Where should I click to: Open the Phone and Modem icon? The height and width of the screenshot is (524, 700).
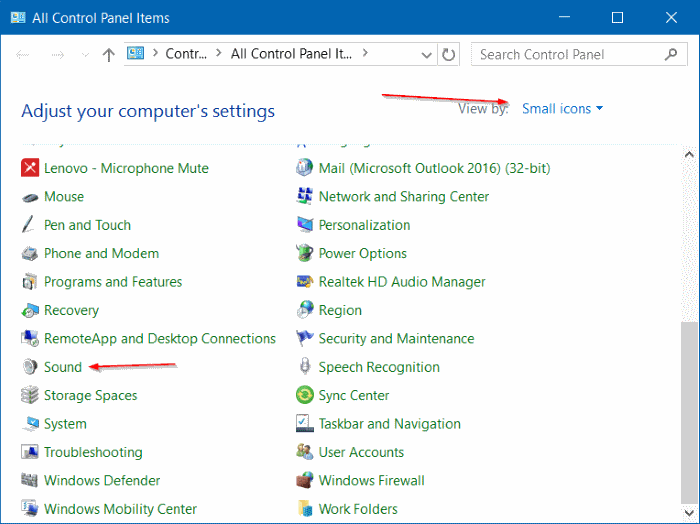tap(30, 254)
